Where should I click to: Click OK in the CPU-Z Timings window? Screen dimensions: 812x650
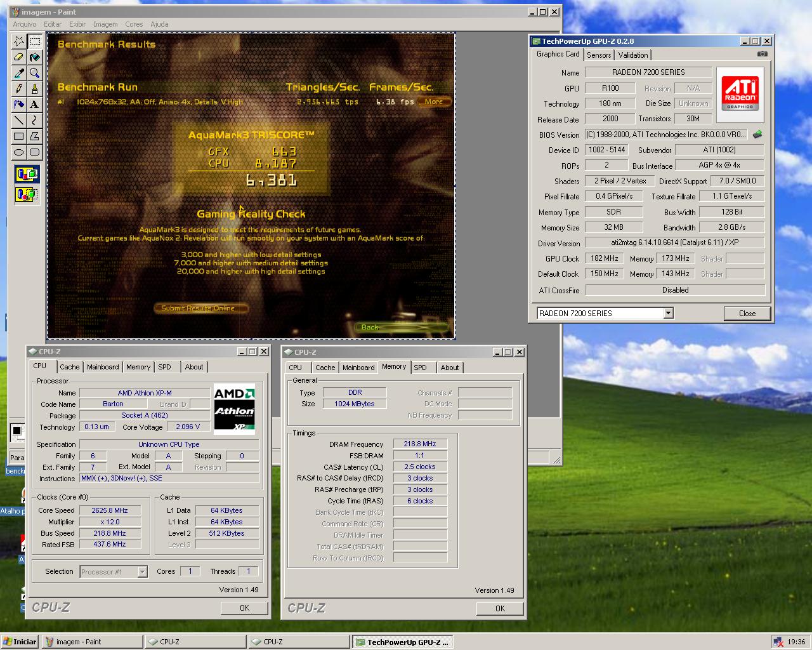[500, 608]
